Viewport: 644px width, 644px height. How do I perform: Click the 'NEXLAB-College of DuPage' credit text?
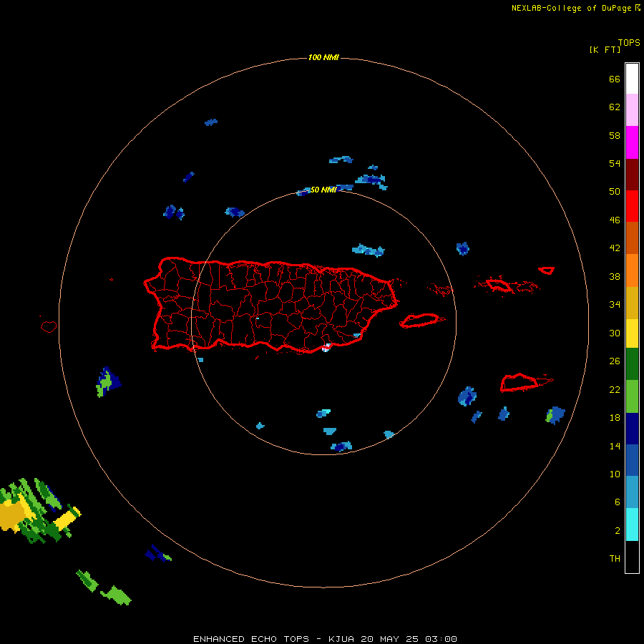click(x=571, y=8)
